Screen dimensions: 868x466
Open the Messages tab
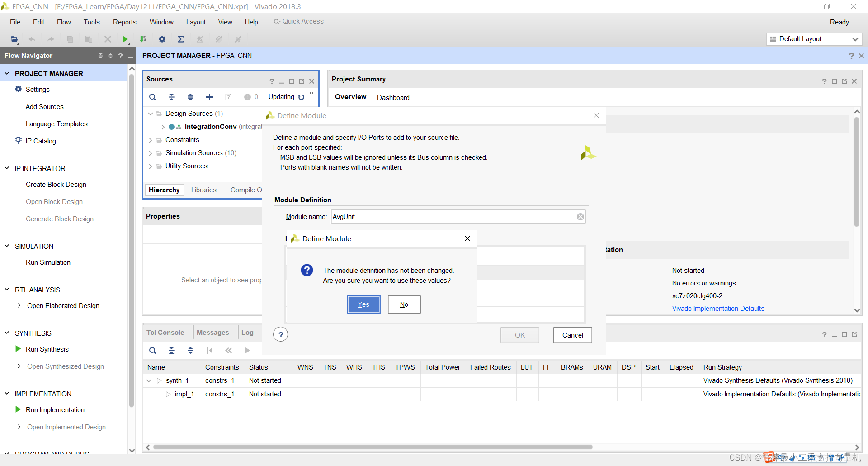[x=212, y=333]
